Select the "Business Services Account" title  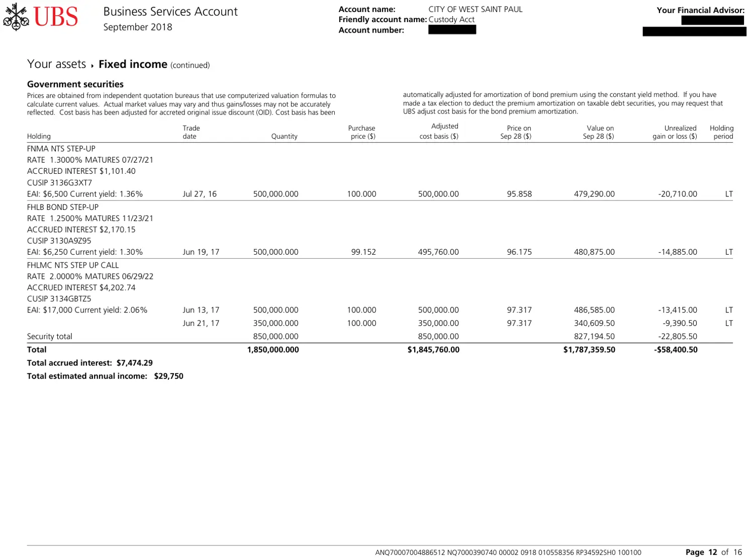click(x=170, y=12)
